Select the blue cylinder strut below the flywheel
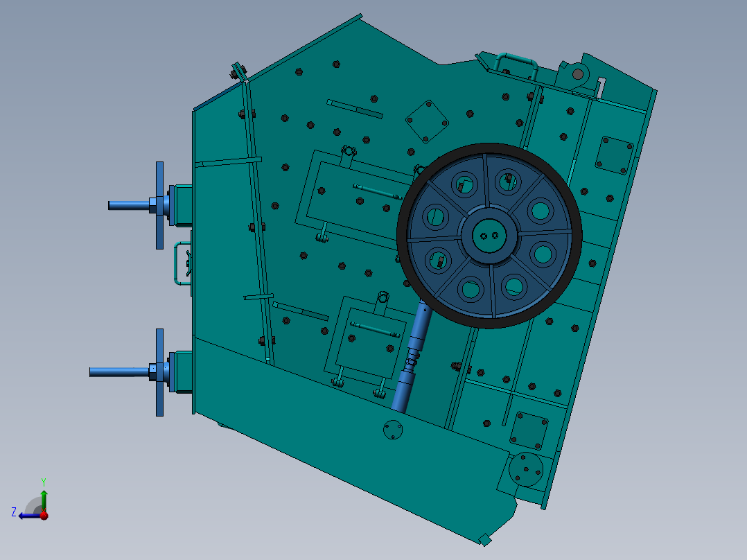 pyautogui.click(x=412, y=358)
